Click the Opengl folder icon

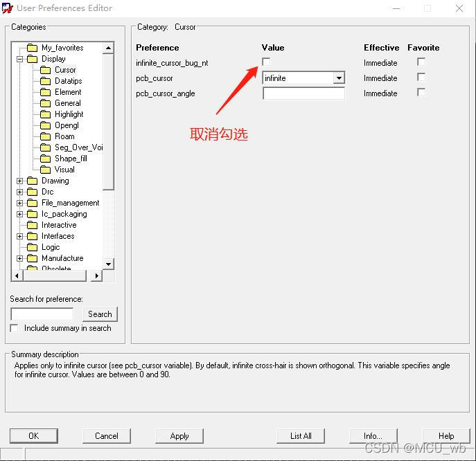click(45, 125)
